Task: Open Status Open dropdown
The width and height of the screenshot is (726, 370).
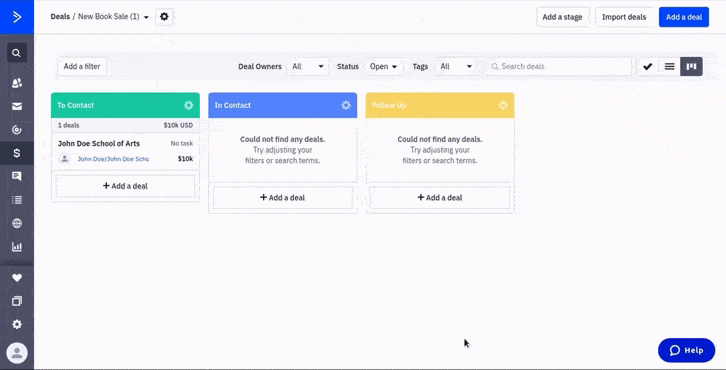Action: point(383,67)
